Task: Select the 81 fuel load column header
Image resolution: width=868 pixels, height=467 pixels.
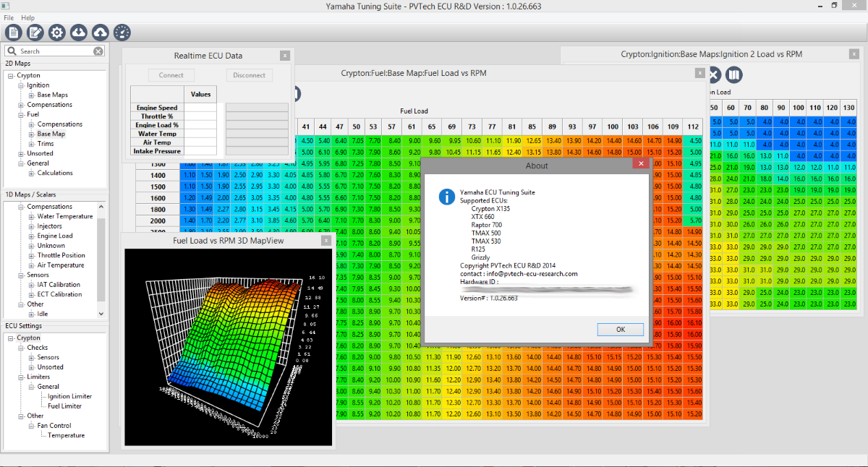Action: (512, 127)
